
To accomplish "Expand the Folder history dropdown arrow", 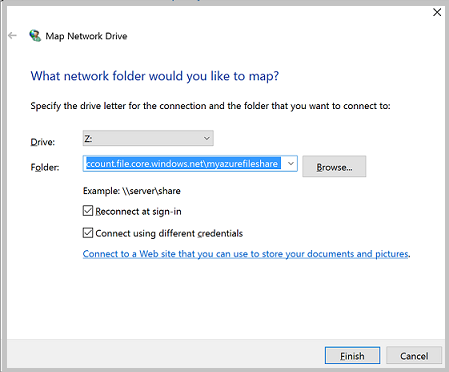I will click(x=291, y=164).
